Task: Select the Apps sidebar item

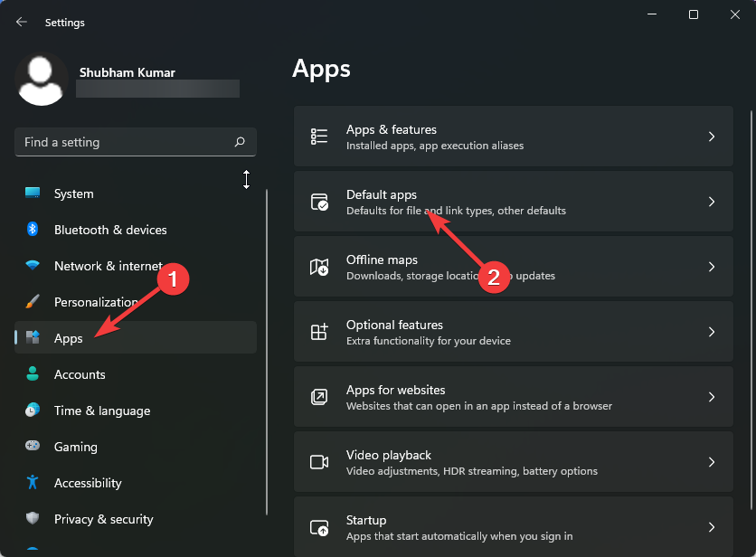Action: pyautogui.click(x=68, y=338)
